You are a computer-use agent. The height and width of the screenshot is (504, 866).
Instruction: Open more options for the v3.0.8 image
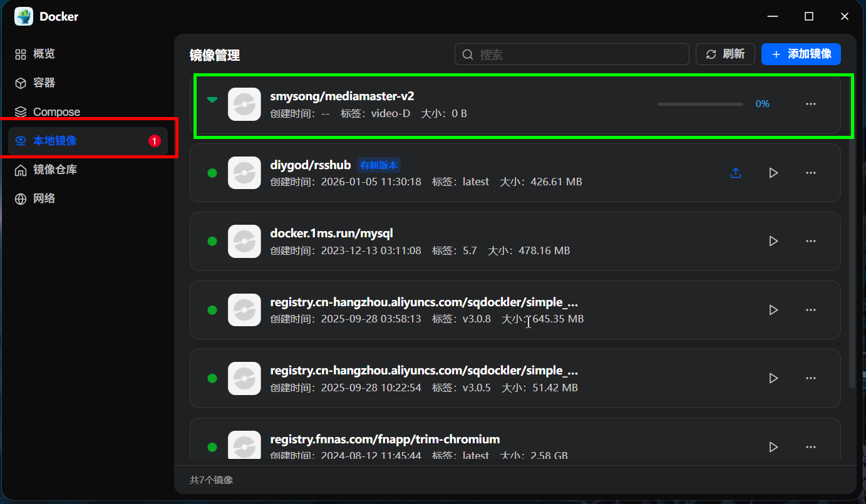tap(811, 310)
